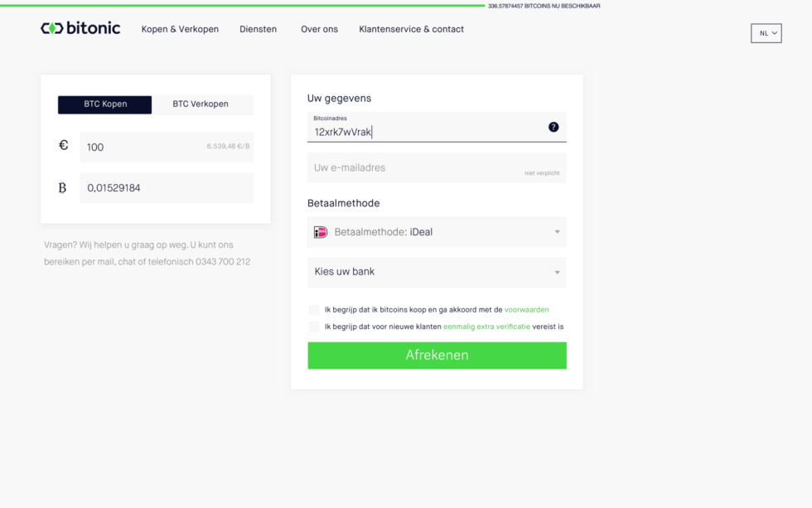Click the Bitcoin address help question mark
Viewport: 812px width, 508px height.
553,127
